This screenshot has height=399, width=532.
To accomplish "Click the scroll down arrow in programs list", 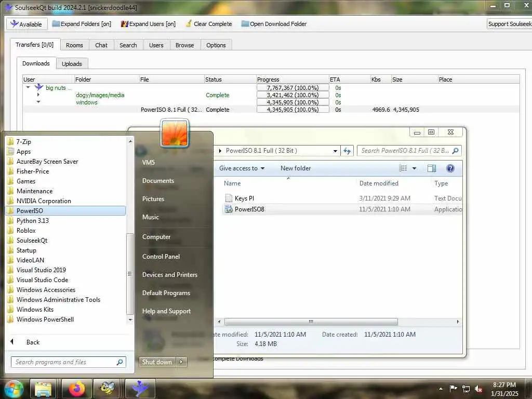I will 130,320.
